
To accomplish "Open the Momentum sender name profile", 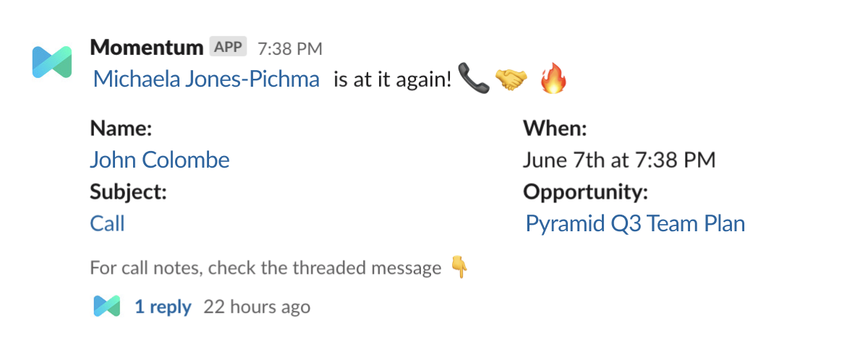I will tap(146, 48).
